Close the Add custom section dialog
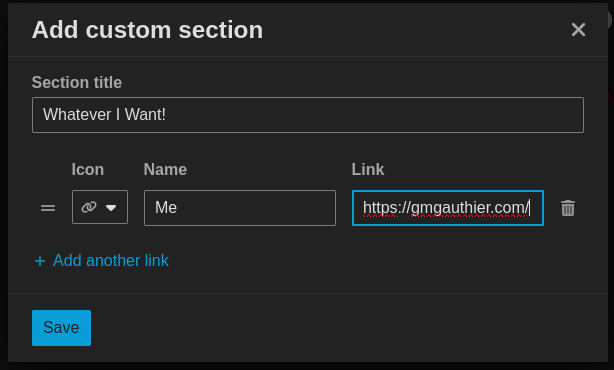The width and height of the screenshot is (614, 370). pos(578,30)
